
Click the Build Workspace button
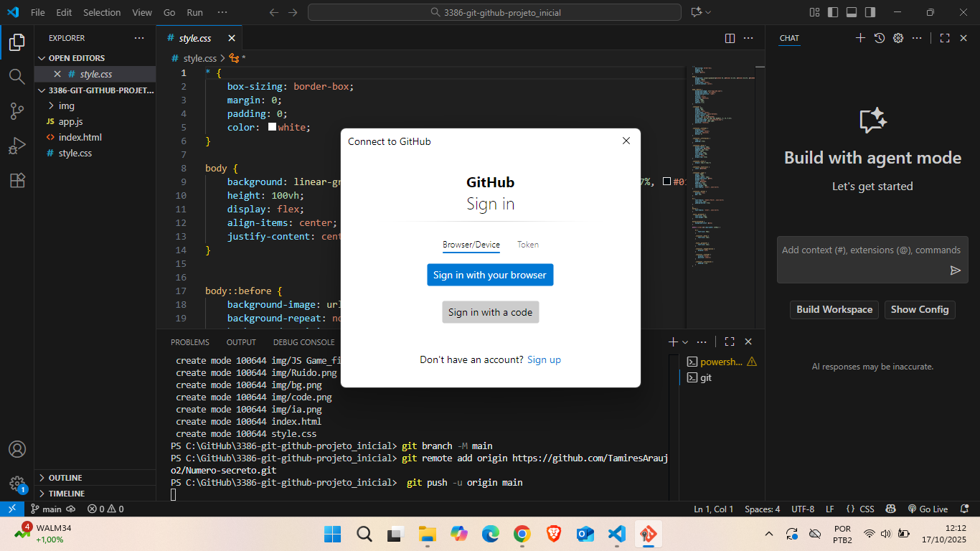tap(834, 309)
